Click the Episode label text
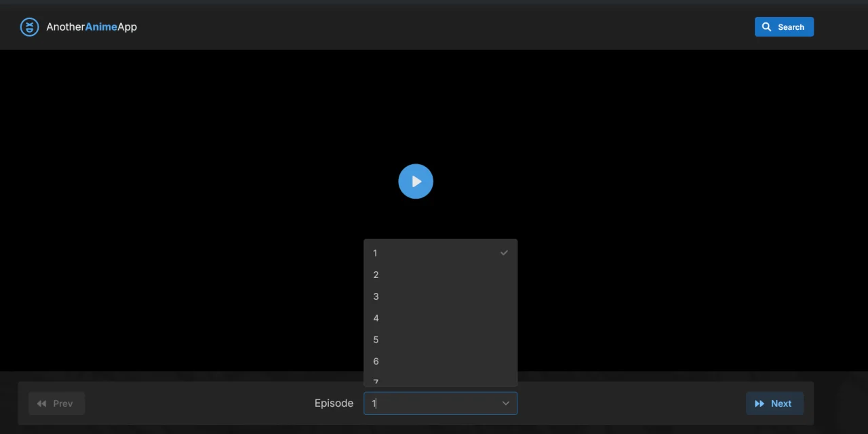 point(334,403)
